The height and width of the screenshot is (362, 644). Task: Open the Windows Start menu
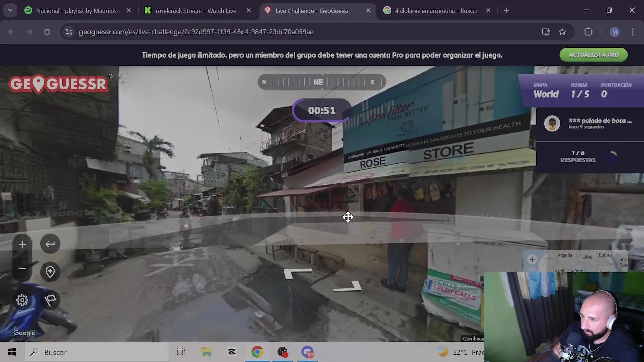[12, 352]
